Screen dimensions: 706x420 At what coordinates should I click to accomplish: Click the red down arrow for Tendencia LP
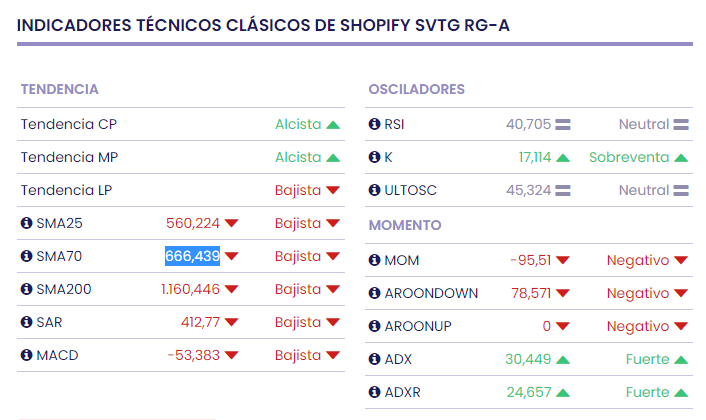333,190
